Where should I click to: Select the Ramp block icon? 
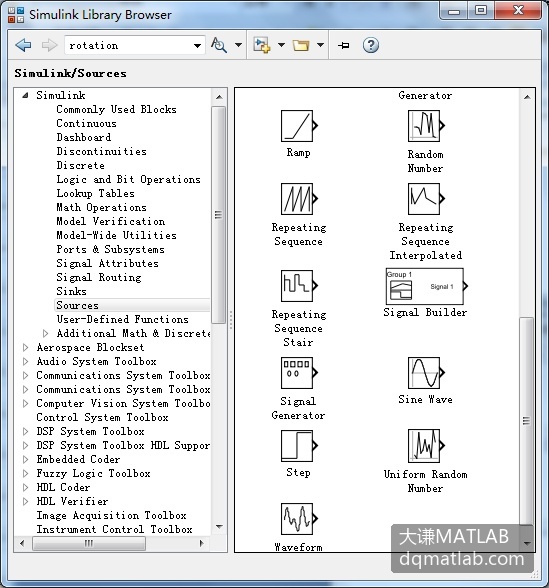click(299, 126)
